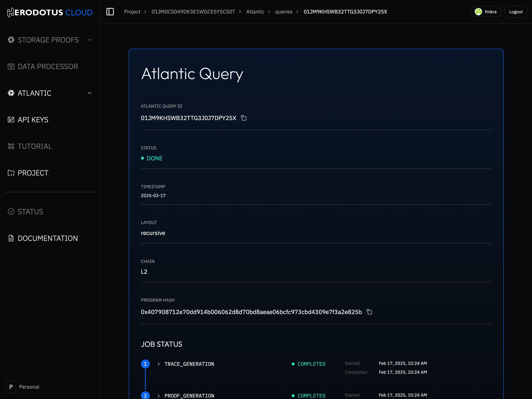Viewport: 532px width, 399px height.
Task: Open the fmkra user profile button
Action: click(485, 11)
